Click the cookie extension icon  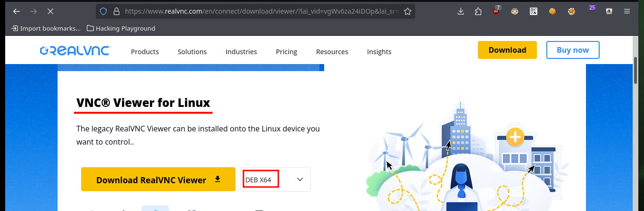tap(552, 11)
